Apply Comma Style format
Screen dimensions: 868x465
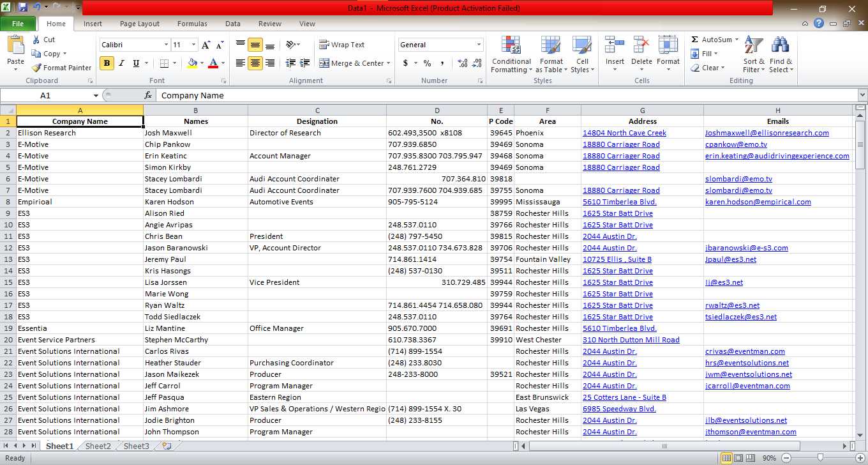coord(442,63)
